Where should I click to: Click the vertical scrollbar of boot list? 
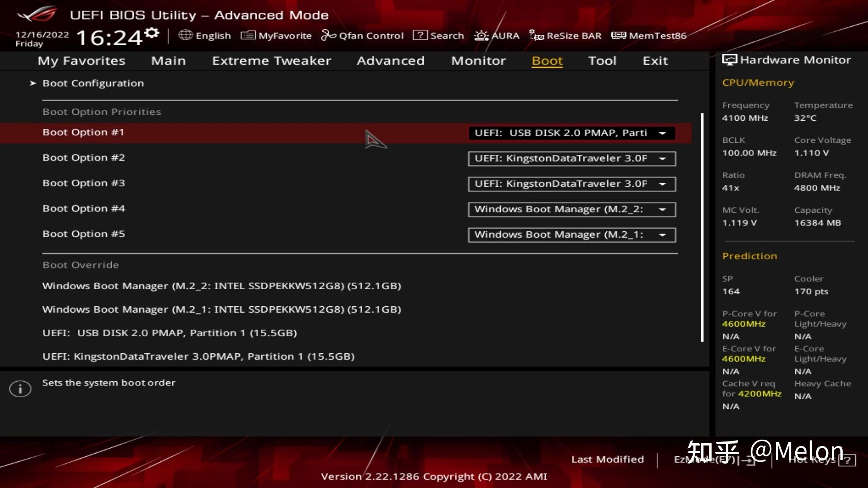[x=702, y=227]
